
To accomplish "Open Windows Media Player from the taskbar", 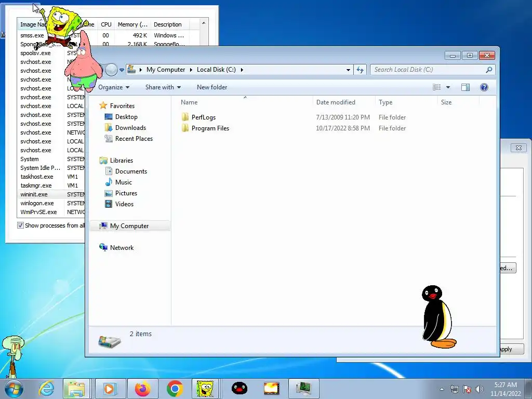I will [x=110, y=389].
